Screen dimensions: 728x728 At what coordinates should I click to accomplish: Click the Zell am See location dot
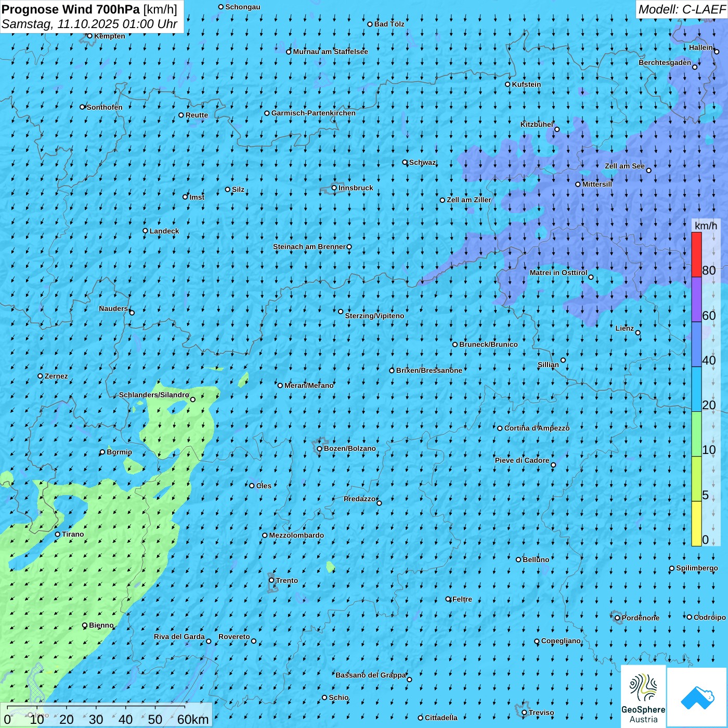tap(648, 170)
